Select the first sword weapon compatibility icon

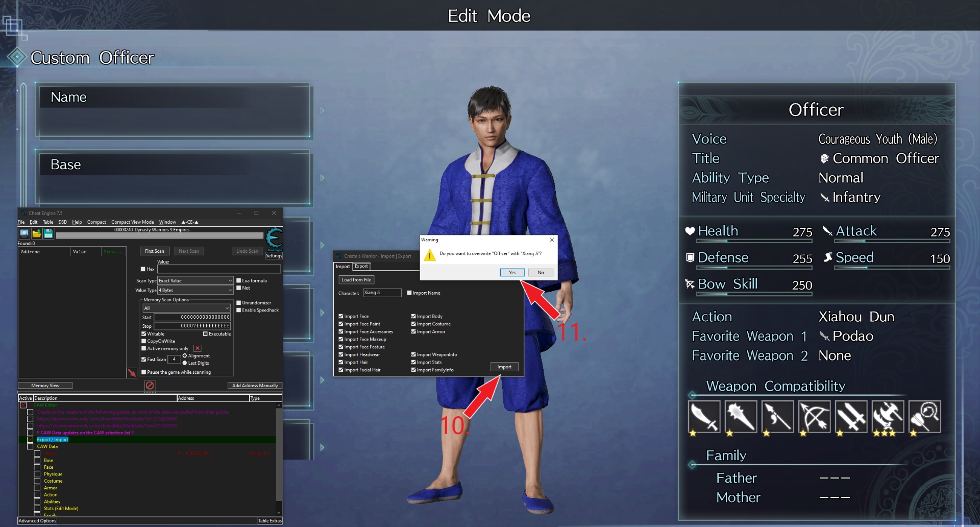[x=704, y=417]
